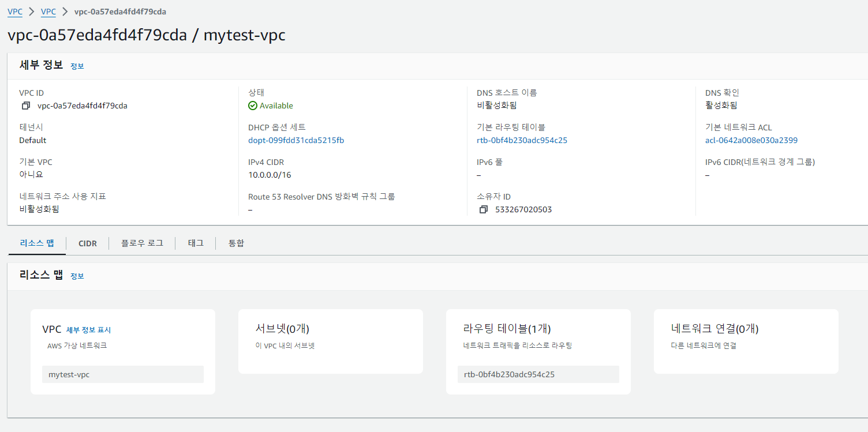Screen dimensions: 868x432
Task: Copy the VPC ID with copy icon
Action: [x=25, y=106]
